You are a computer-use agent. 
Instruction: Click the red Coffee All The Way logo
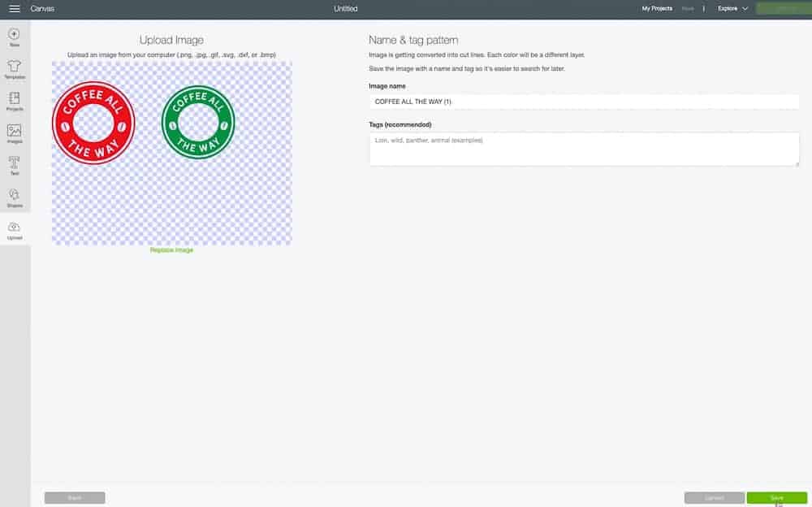(x=93, y=123)
